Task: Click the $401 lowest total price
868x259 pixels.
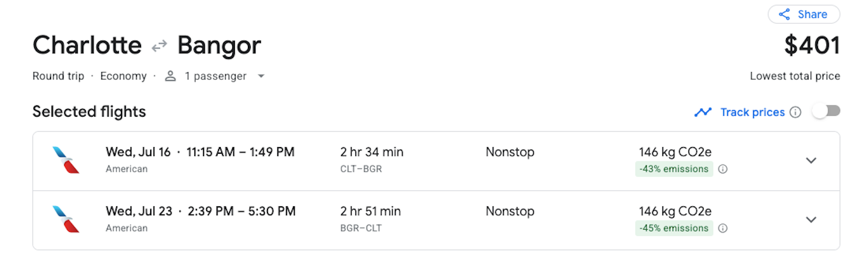Action: tap(812, 45)
